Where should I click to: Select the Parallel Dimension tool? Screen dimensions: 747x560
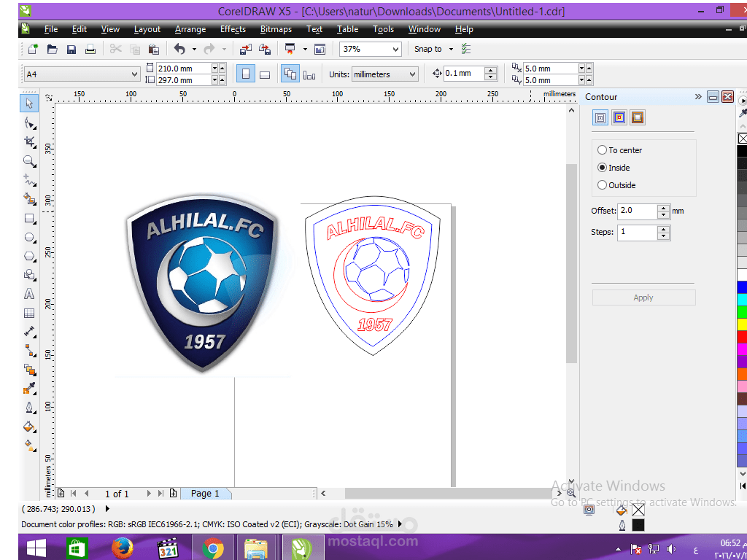(29, 332)
